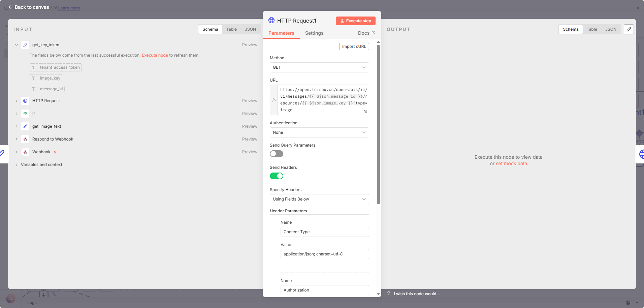Click the Content-Type header name field
644x308 pixels.
pos(324,232)
